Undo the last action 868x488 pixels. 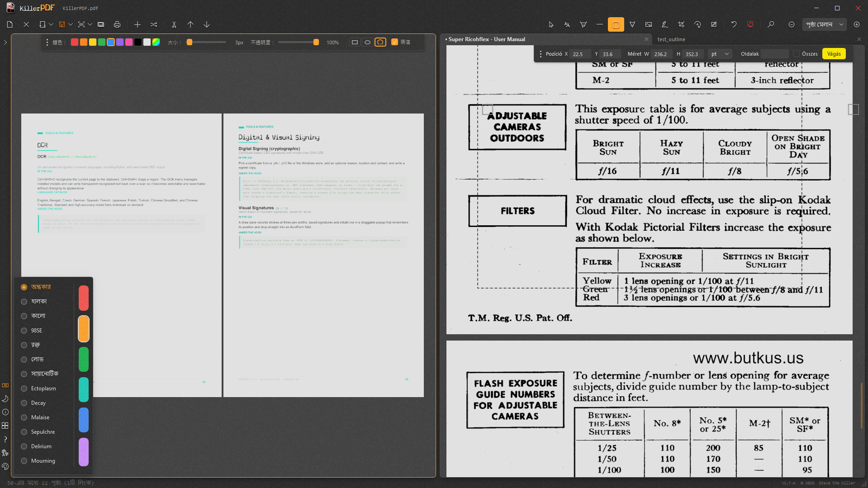coord(734,24)
